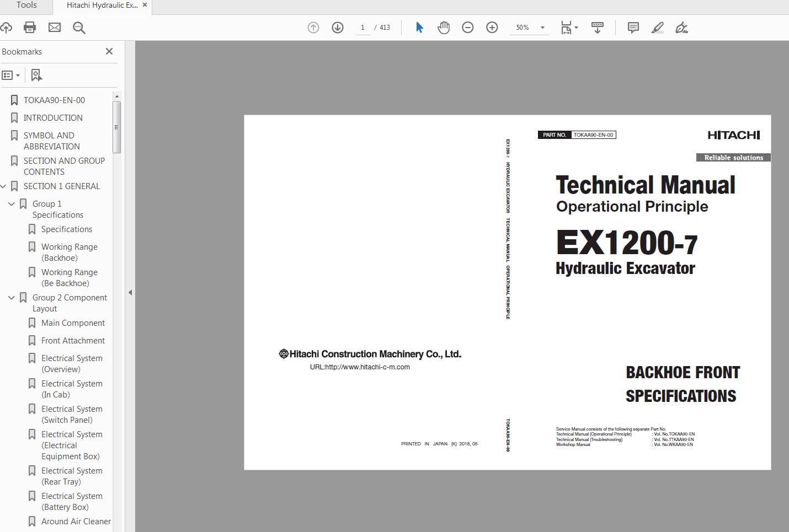Activate the selection arrow tool
Image resolution: width=789 pixels, height=532 pixels.
(x=419, y=28)
